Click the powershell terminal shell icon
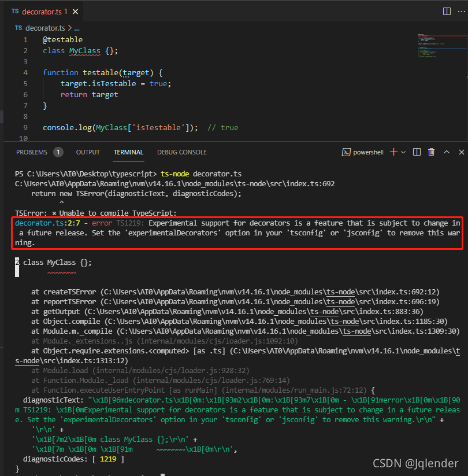This screenshot has height=476, width=468. pyautogui.click(x=346, y=152)
